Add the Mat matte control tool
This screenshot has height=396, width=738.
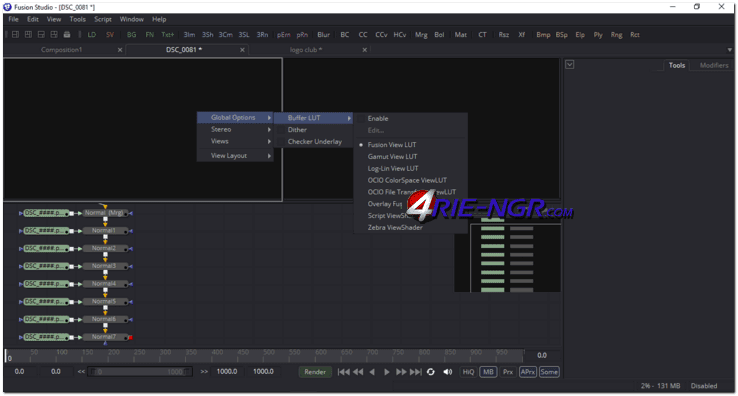point(461,35)
